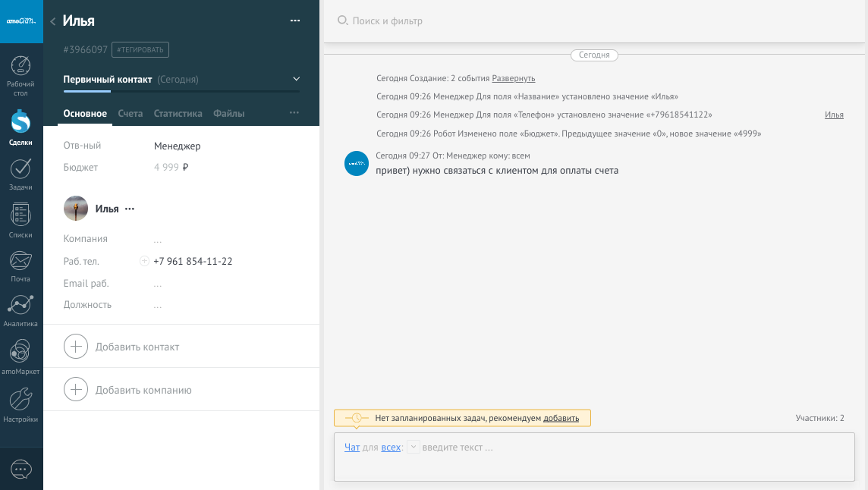Open the Рабочий стол dashboard icon
This screenshot has height=490, width=868.
click(x=21, y=68)
